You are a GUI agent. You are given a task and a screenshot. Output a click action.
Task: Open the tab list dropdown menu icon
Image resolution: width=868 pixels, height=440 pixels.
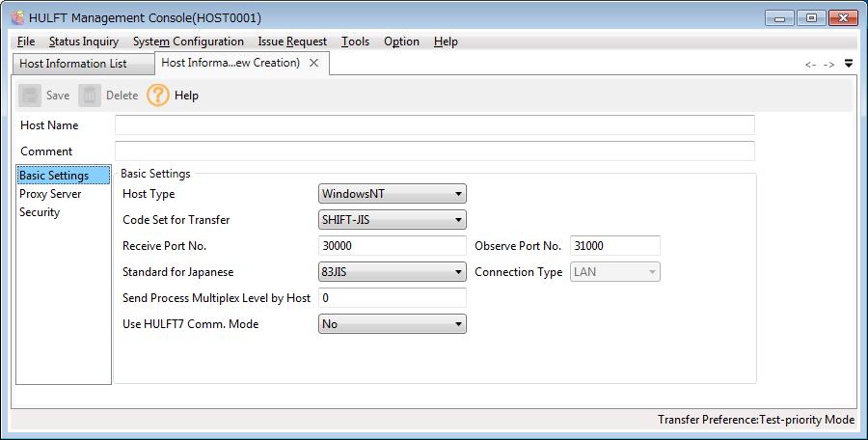pos(849,64)
